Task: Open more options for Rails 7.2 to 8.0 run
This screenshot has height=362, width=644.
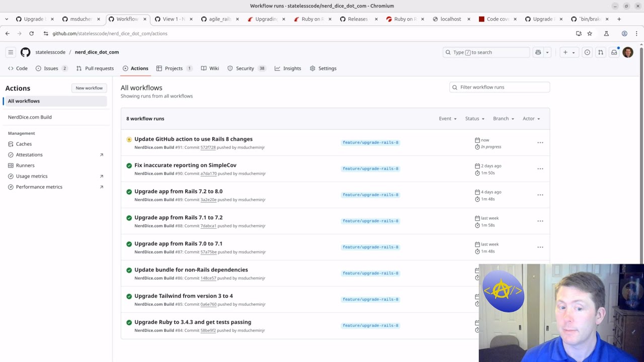Action: 540,195
